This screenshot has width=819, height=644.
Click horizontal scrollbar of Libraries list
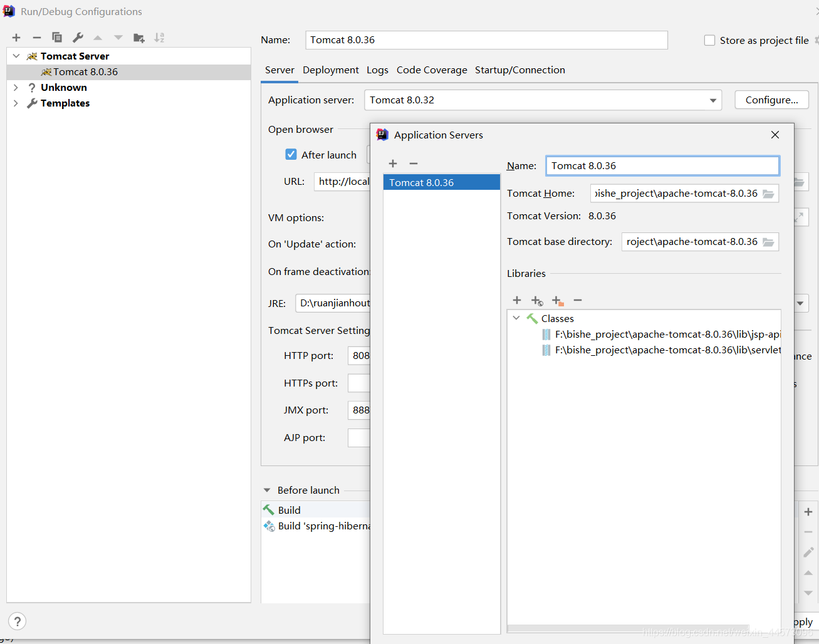pyautogui.click(x=628, y=628)
